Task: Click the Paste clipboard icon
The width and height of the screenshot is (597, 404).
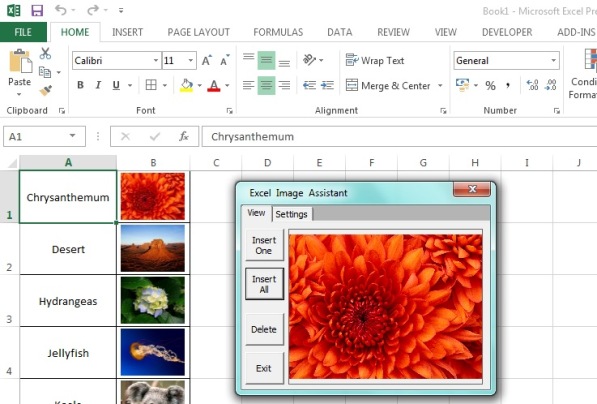Action: coord(20,61)
